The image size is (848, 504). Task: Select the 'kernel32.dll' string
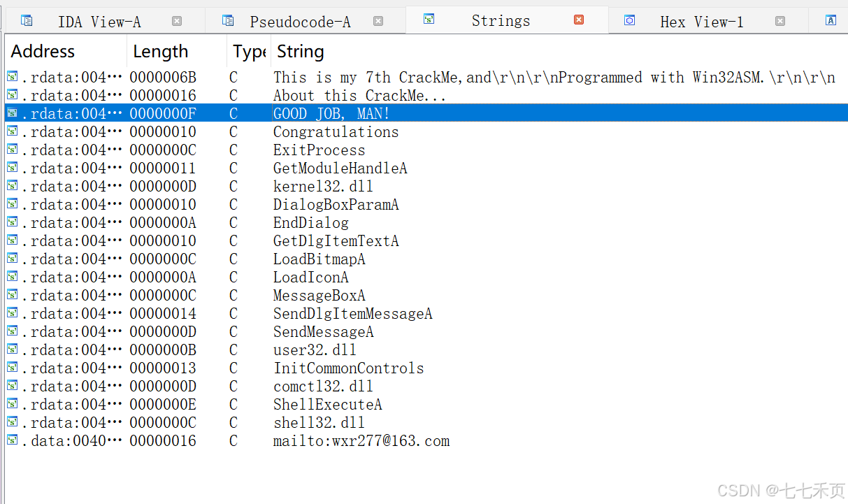click(323, 187)
